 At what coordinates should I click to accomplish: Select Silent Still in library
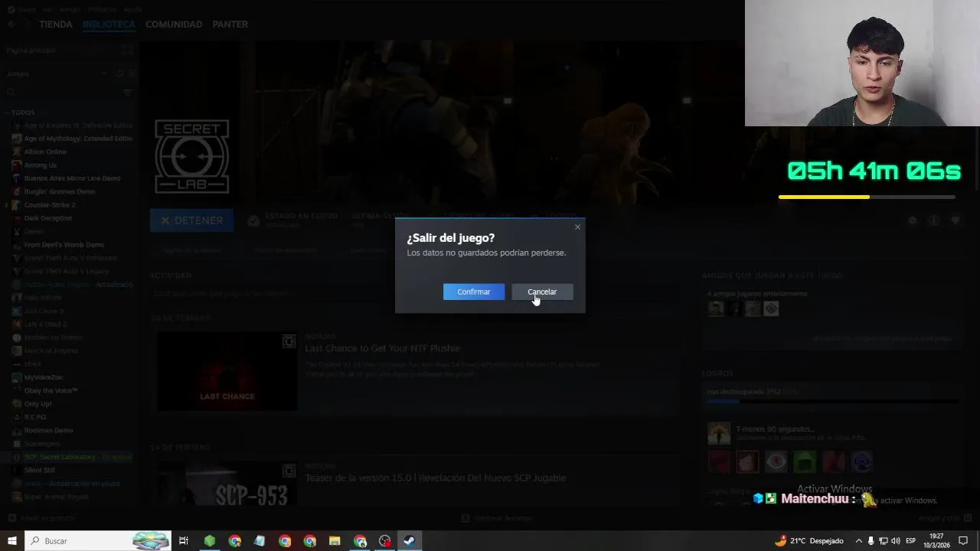pos(39,470)
